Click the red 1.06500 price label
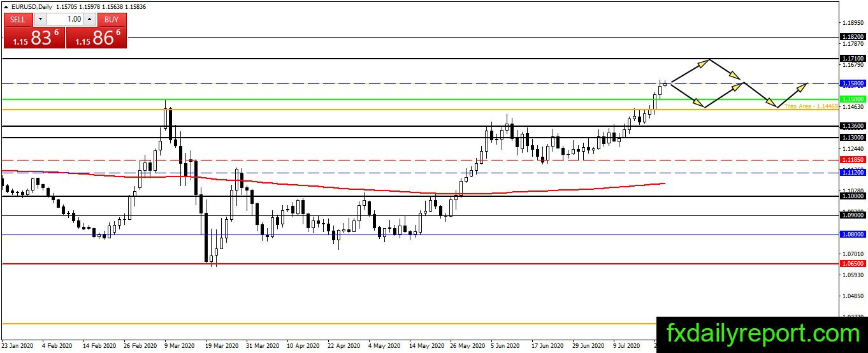The height and width of the screenshot is (353, 868). pos(853,263)
